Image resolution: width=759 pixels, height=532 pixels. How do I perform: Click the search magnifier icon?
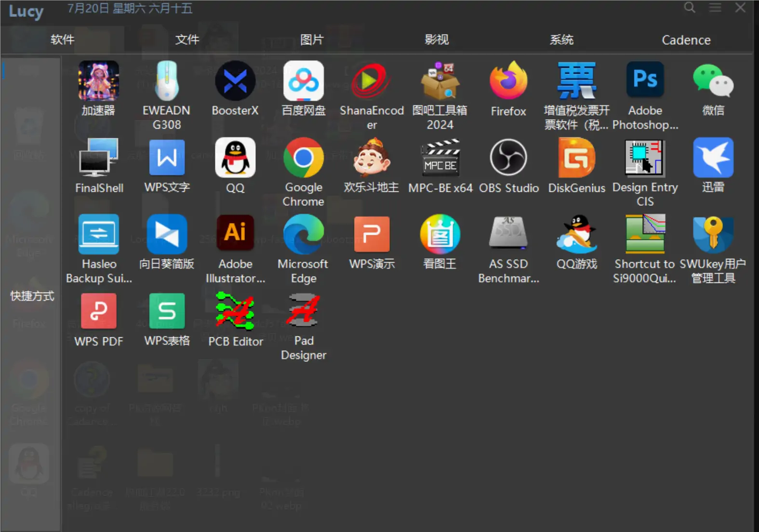(x=690, y=8)
